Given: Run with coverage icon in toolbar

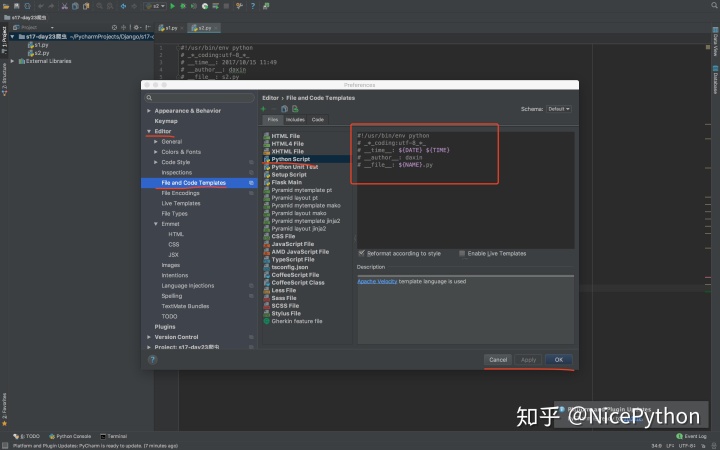Looking at the screenshot, I should tap(193, 6).
